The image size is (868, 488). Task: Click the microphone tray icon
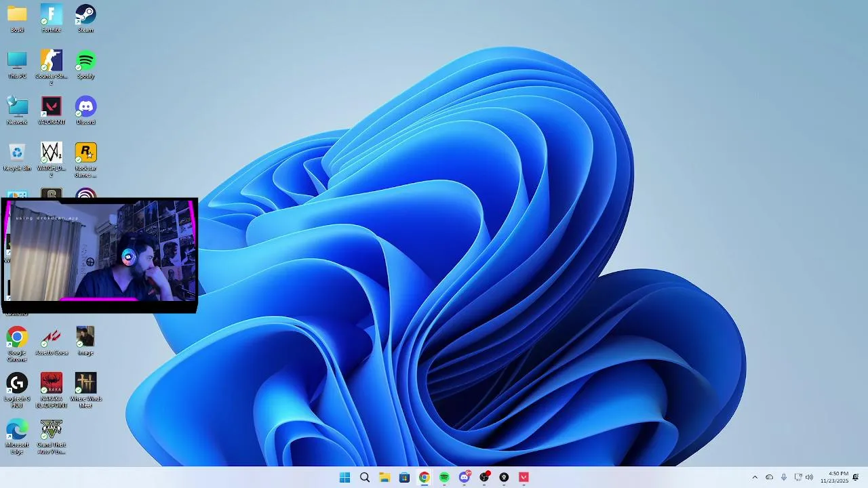[784, 477]
